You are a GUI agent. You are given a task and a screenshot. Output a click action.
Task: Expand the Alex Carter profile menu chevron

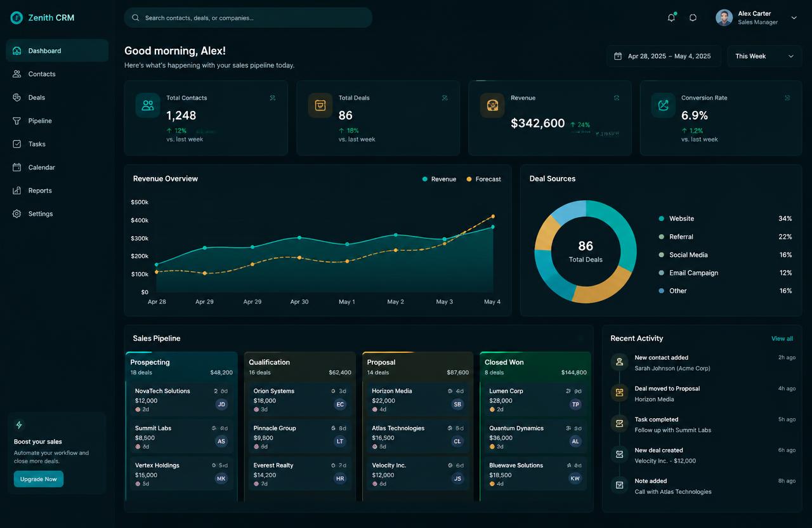(794, 18)
